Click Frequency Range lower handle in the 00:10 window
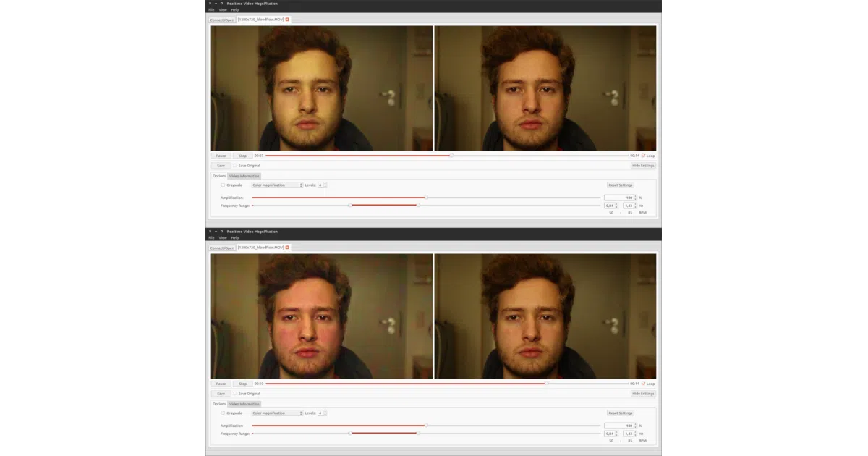 tap(350, 434)
